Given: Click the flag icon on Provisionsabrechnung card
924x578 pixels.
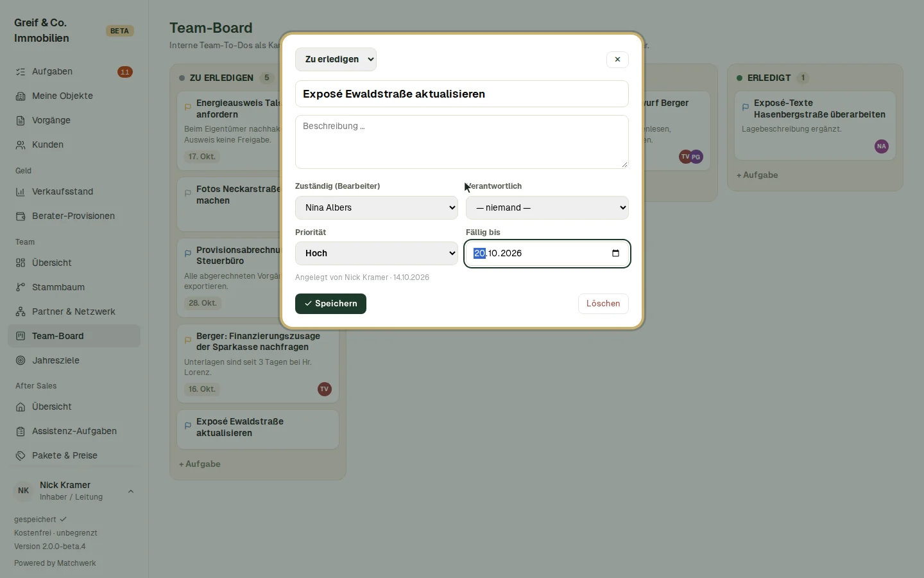Looking at the screenshot, I should click(188, 254).
